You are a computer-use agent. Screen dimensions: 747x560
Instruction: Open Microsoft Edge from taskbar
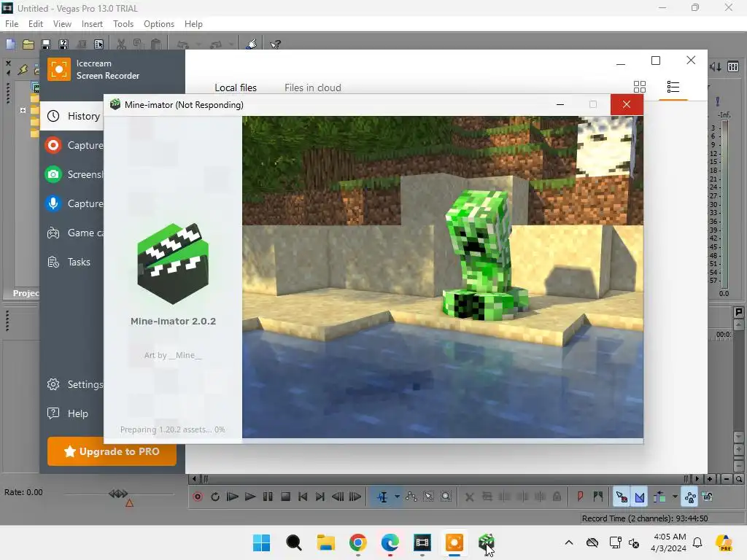point(390,542)
